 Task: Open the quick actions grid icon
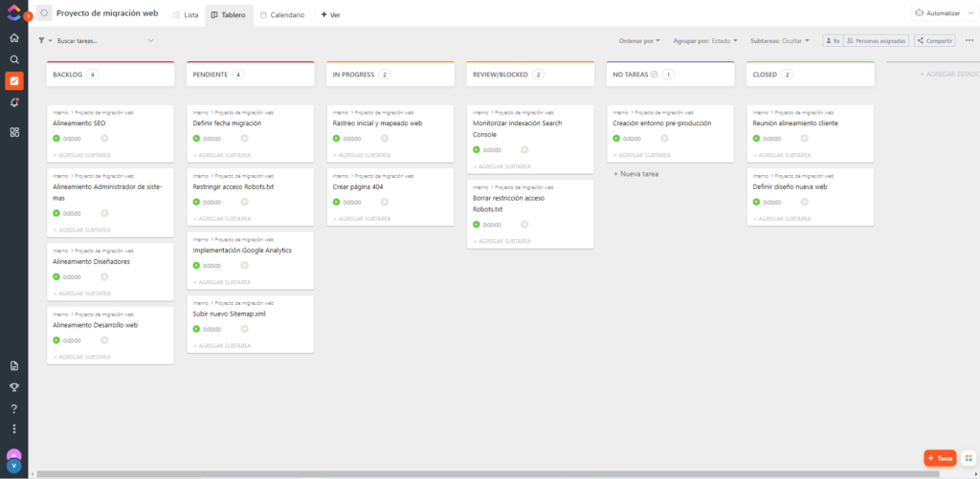[x=969, y=458]
